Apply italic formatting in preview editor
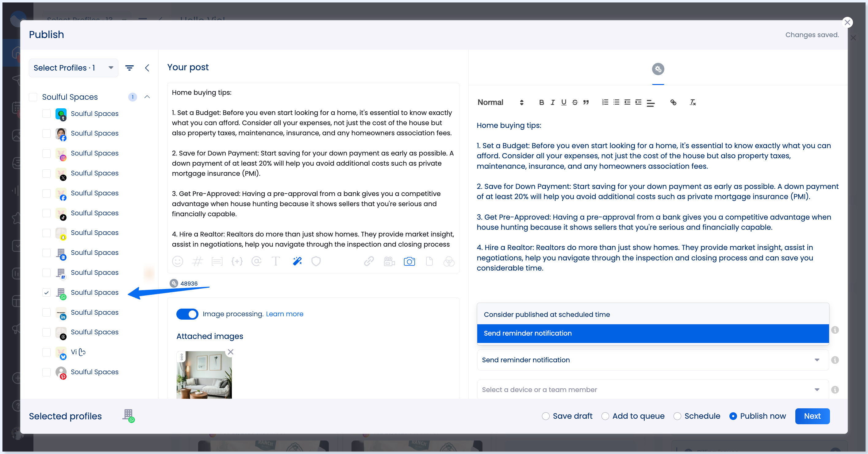The height and width of the screenshot is (454, 868). coord(553,102)
